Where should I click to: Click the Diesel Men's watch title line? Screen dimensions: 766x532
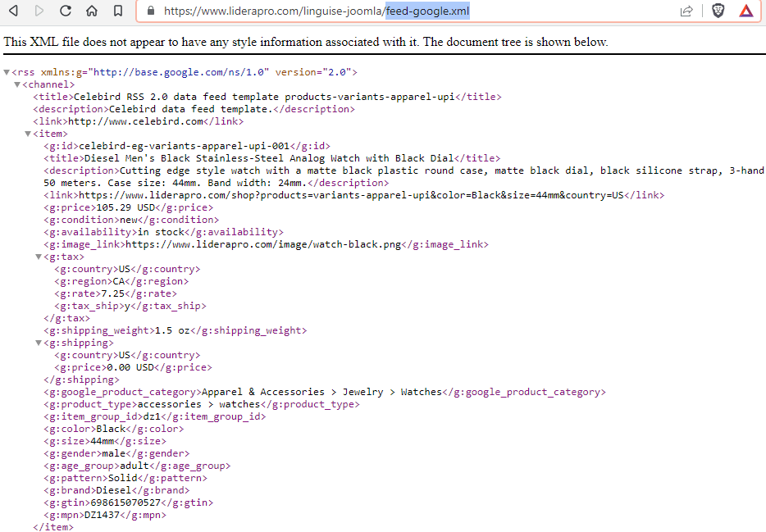pyautogui.click(x=271, y=158)
